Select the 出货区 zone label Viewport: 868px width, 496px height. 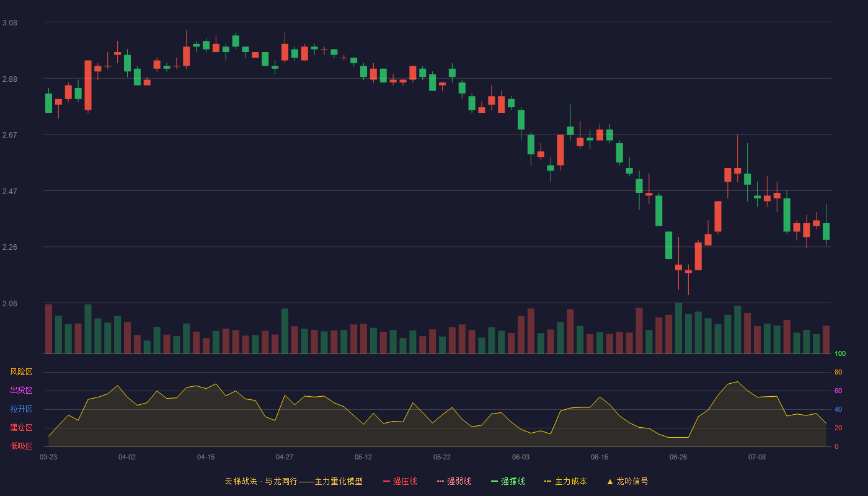(21, 391)
